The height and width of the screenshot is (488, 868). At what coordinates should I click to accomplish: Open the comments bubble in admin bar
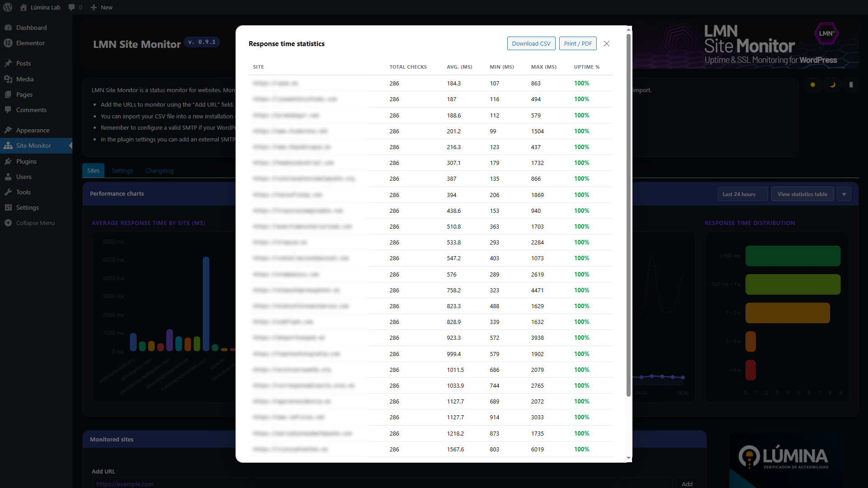(x=72, y=7)
